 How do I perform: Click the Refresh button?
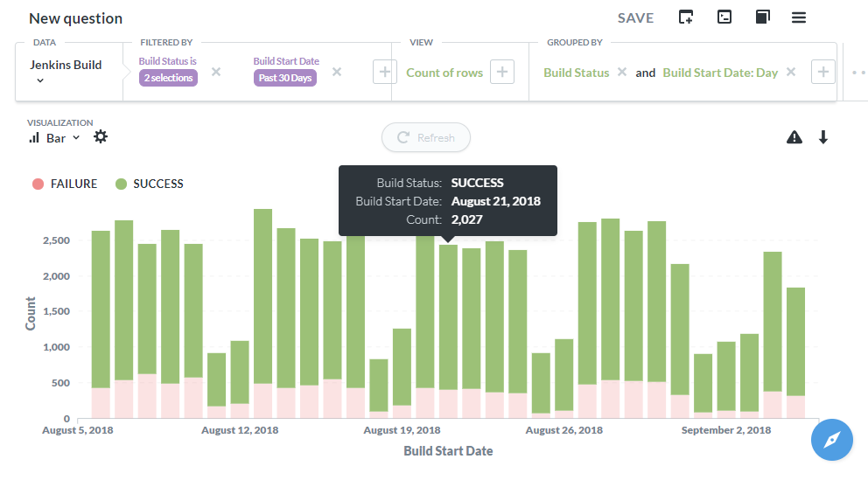tap(426, 137)
